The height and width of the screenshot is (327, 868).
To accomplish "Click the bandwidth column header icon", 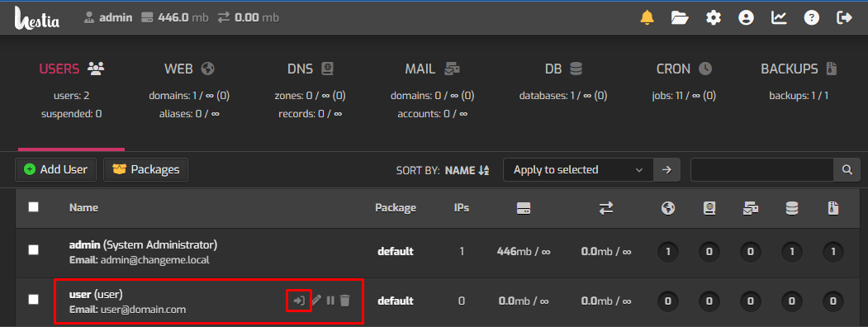I will (x=606, y=208).
